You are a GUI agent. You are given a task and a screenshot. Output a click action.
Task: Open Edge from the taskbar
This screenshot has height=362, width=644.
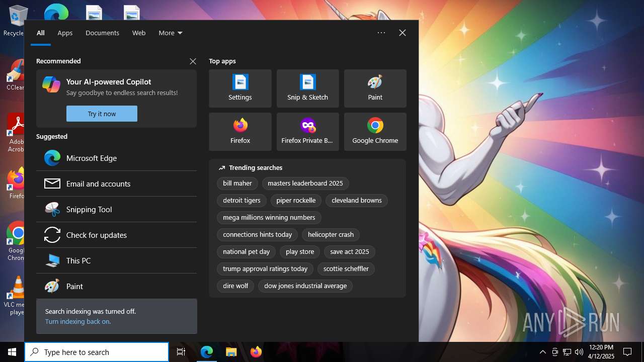[207, 352]
